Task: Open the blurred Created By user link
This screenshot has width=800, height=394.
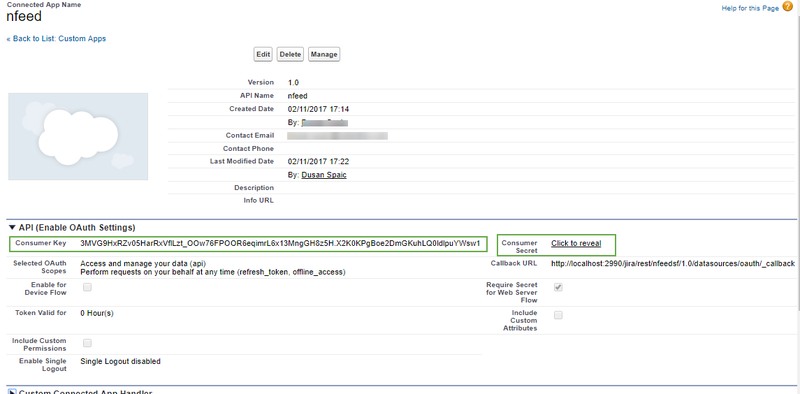Action: [324, 122]
